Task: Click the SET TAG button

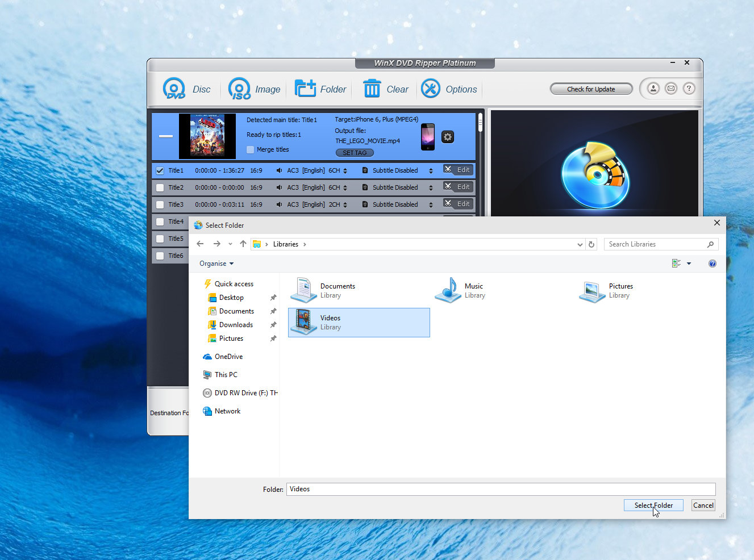Action: (355, 153)
